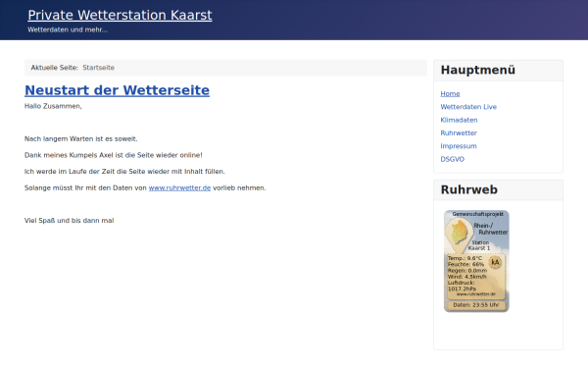Click the Temp.: 9.6°C reading in widget
Image resolution: width=588 pixels, height=368 pixels.
[465, 258]
